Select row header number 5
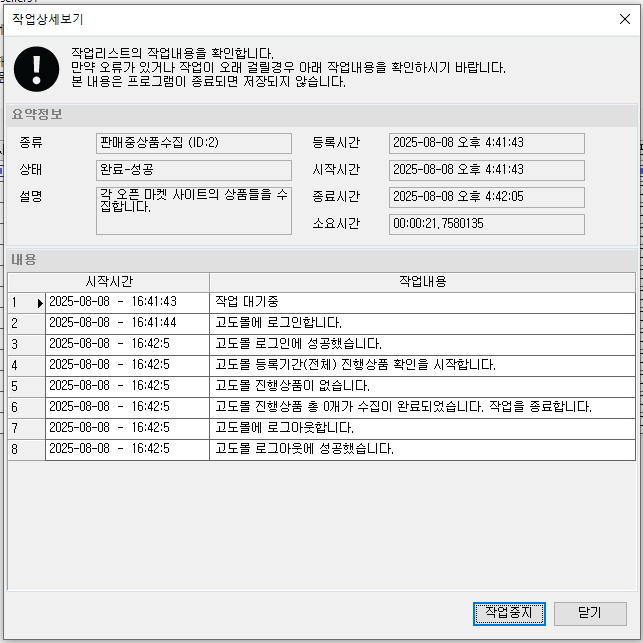Screen dimensions: 643x643 point(27,387)
